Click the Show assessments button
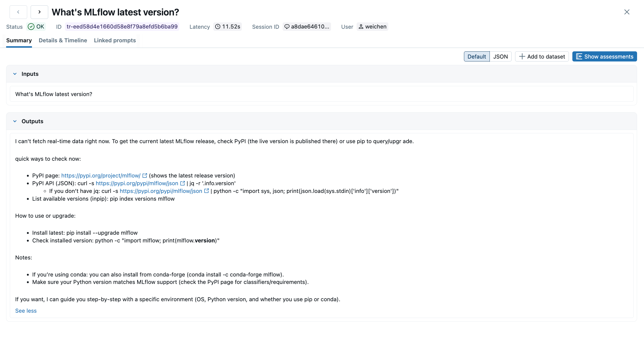644x347 pixels. [605, 56]
